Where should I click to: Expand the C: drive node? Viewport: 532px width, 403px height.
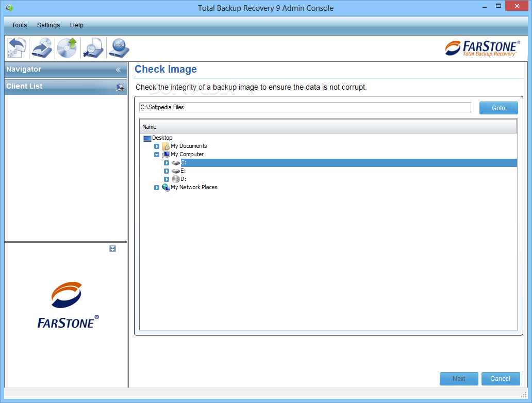[166, 163]
